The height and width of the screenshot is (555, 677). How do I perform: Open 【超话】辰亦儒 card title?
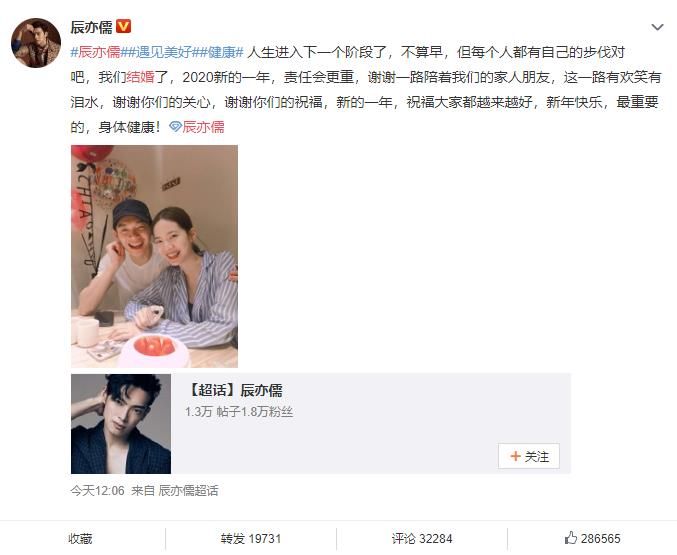[x=234, y=390]
